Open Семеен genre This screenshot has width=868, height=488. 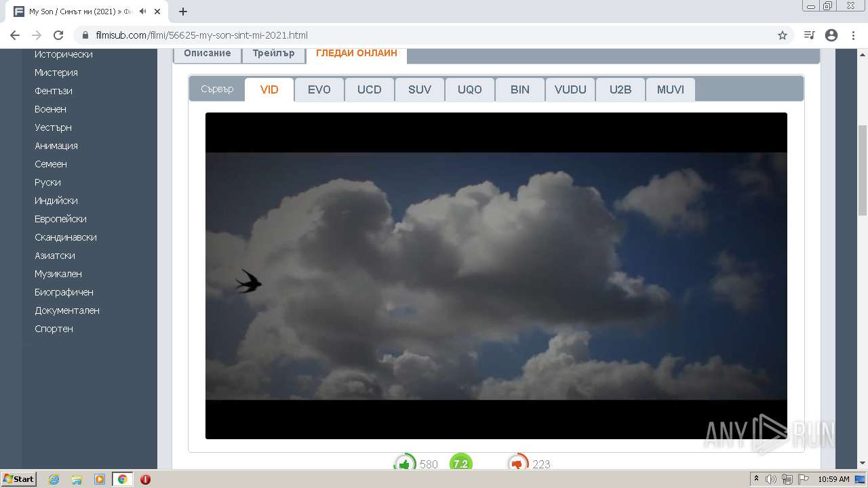click(51, 164)
